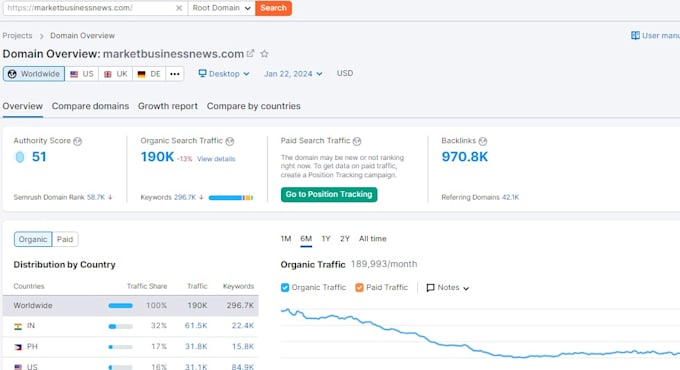
Task: Open the Desktop device dropdown
Action: click(224, 73)
